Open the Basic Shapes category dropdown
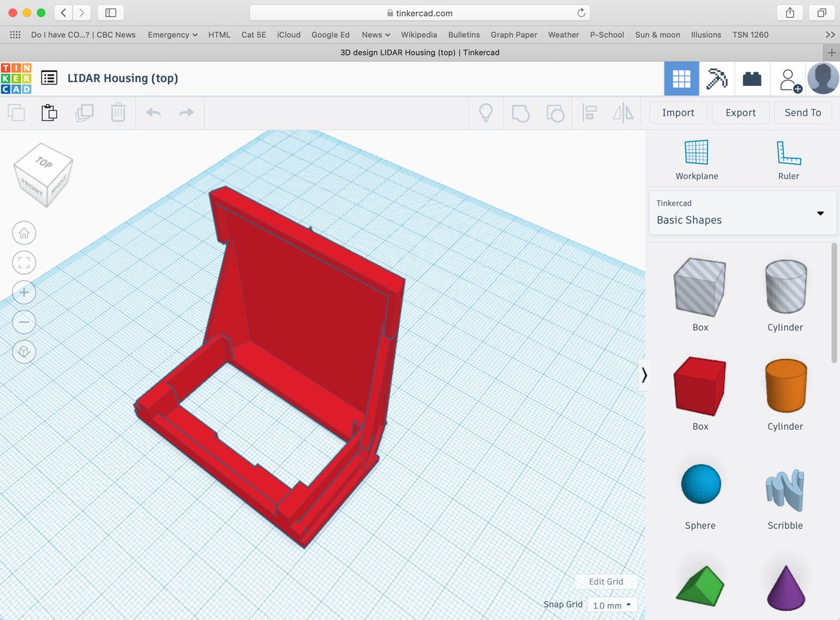The width and height of the screenshot is (840, 620). point(743,213)
